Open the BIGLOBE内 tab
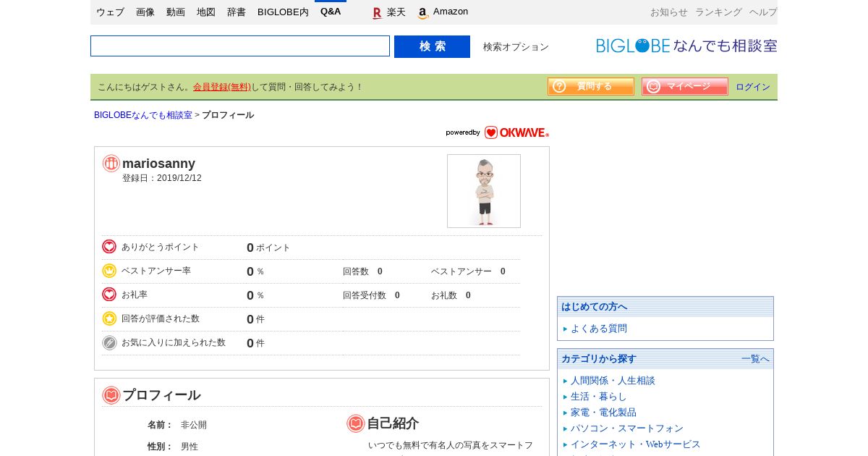This screenshot has height=456, width=868. point(283,12)
